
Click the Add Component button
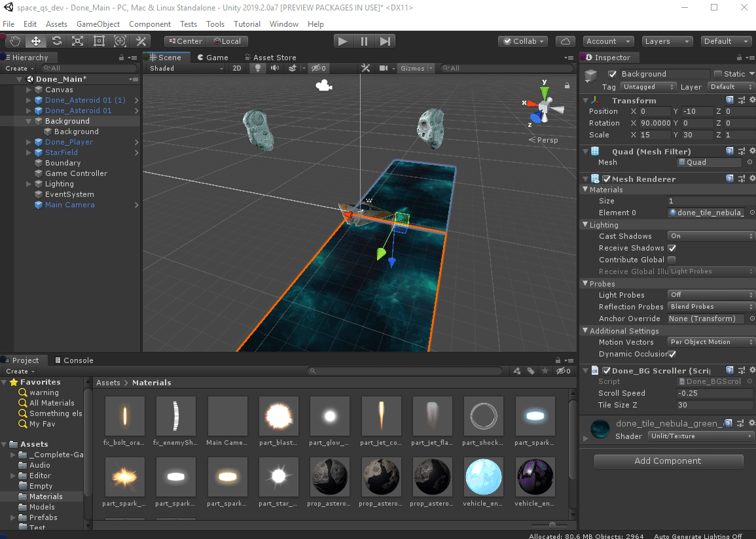click(x=668, y=461)
